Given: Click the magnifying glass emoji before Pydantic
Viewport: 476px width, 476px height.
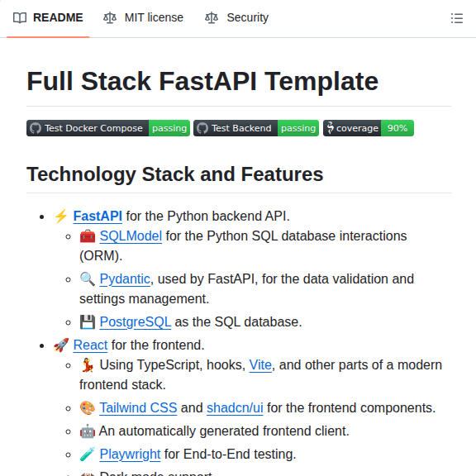Looking at the screenshot, I should click(88, 279).
